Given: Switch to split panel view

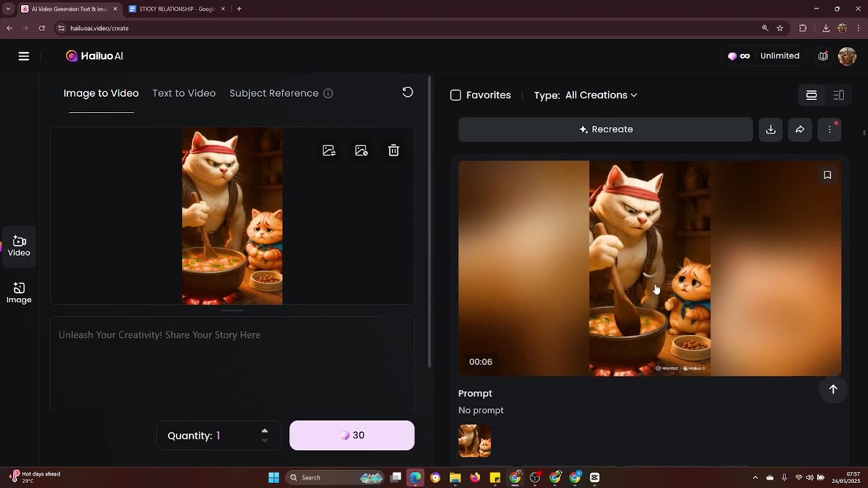Looking at the screenshot, I should 838,95.
